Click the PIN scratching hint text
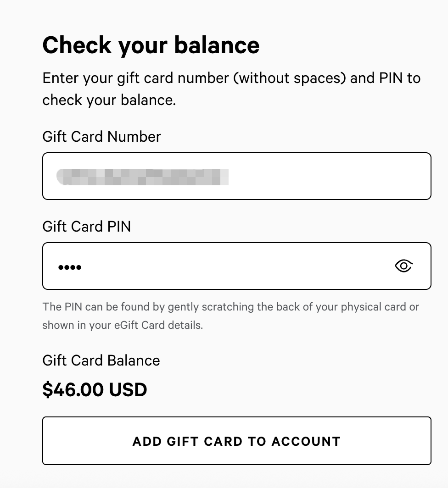This screenshot has width=448, height=488. click(230, 307)
